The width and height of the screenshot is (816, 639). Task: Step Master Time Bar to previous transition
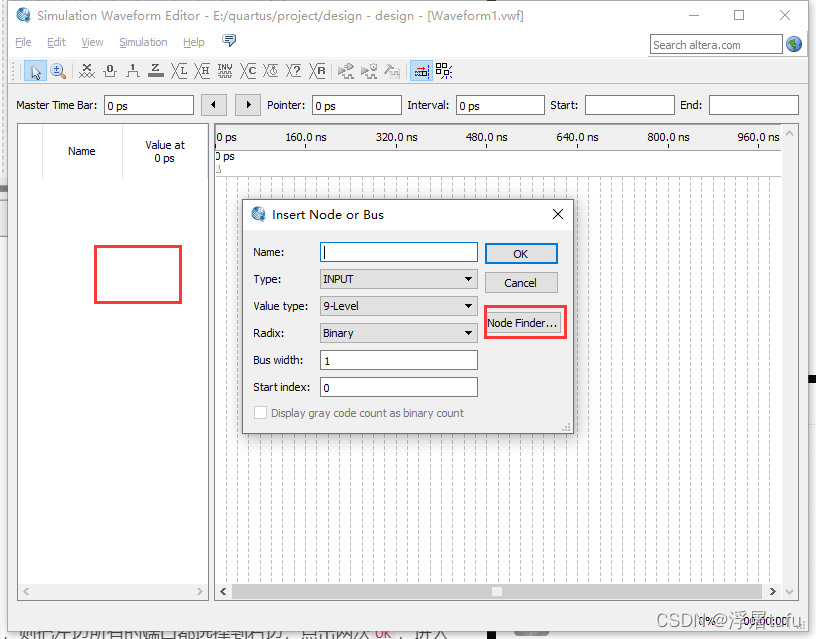213,105
